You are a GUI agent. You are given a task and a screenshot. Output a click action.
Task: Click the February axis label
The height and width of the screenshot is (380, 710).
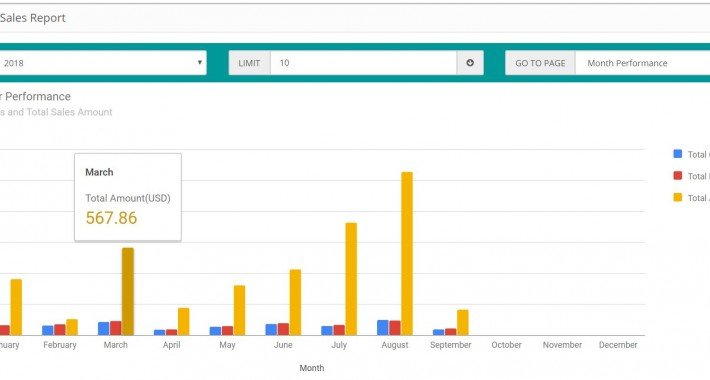pyautogui.click(x=60, y=345)
